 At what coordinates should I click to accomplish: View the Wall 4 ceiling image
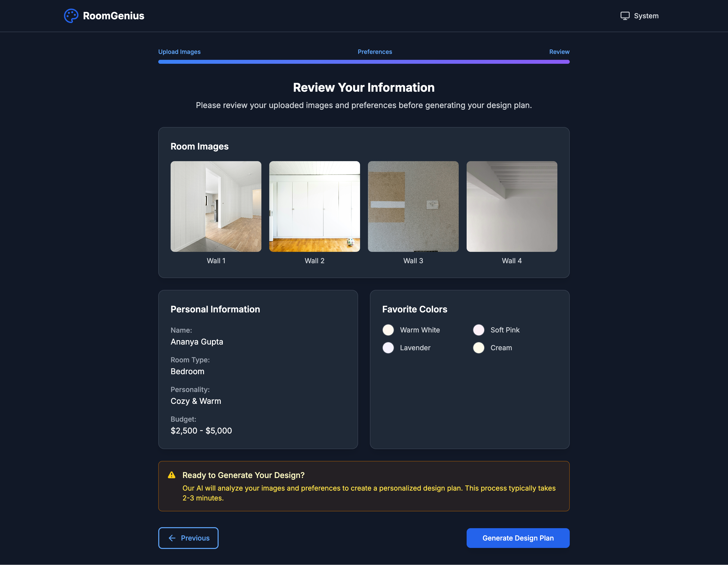[512, 207]
